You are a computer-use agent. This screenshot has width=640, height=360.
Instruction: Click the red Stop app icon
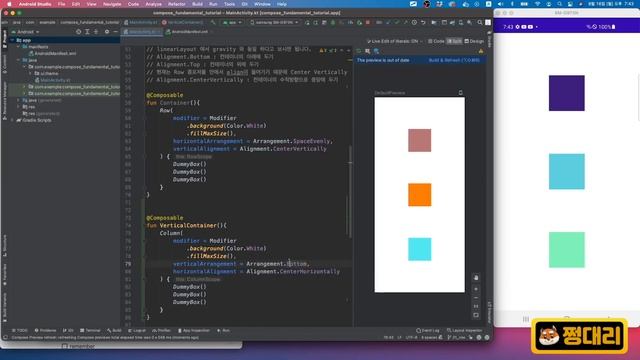tap(368, 22)
